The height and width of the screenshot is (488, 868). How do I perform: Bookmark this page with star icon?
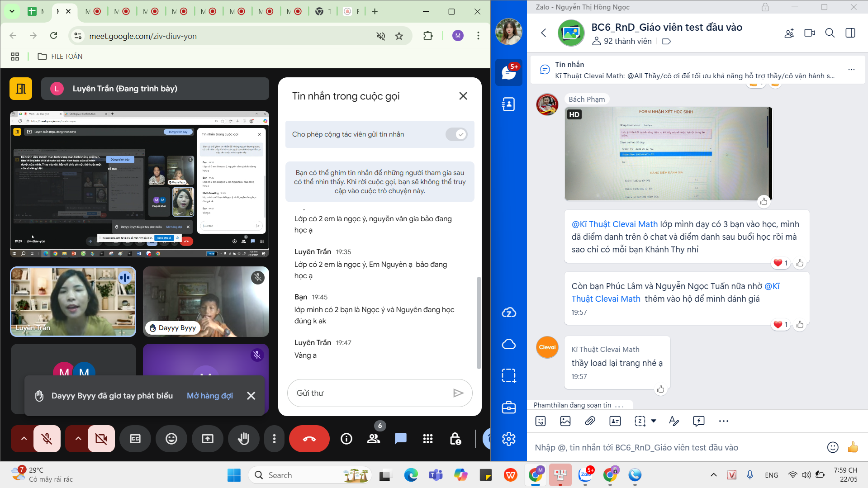click(399, 36)
